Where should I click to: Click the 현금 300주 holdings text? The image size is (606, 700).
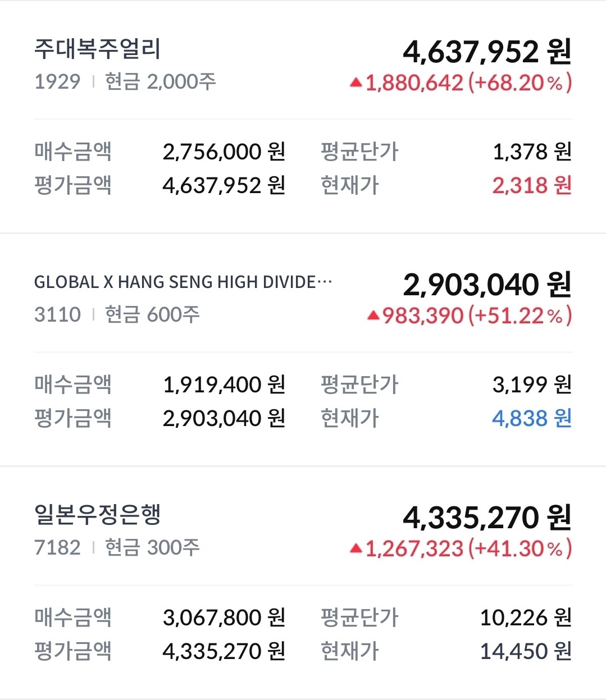[152, 547]
